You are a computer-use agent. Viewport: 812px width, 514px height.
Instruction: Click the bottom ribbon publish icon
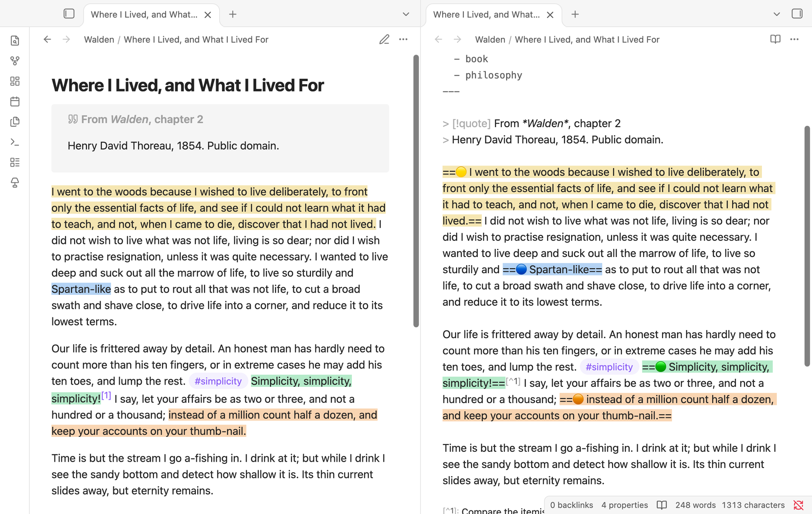15,183
